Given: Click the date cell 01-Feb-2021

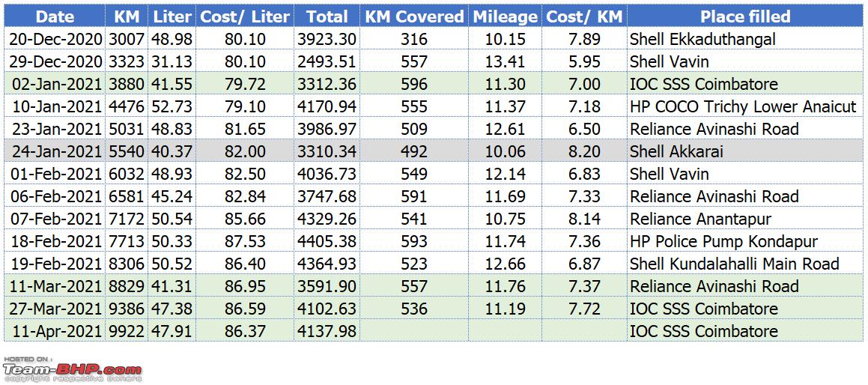Looking at the screenshot, I should [55, 174].
